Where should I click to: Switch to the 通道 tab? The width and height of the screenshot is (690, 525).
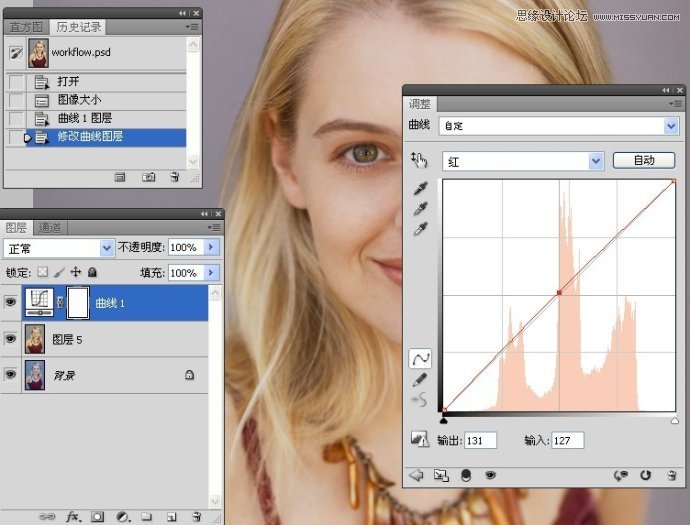pos(50,228)
